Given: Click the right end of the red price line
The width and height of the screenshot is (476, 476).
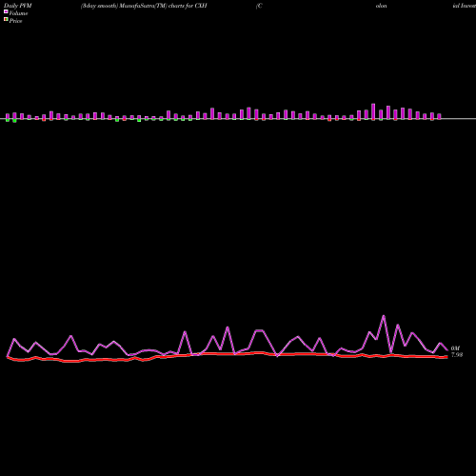Looking at the screenshot, I should pos(446,357).
